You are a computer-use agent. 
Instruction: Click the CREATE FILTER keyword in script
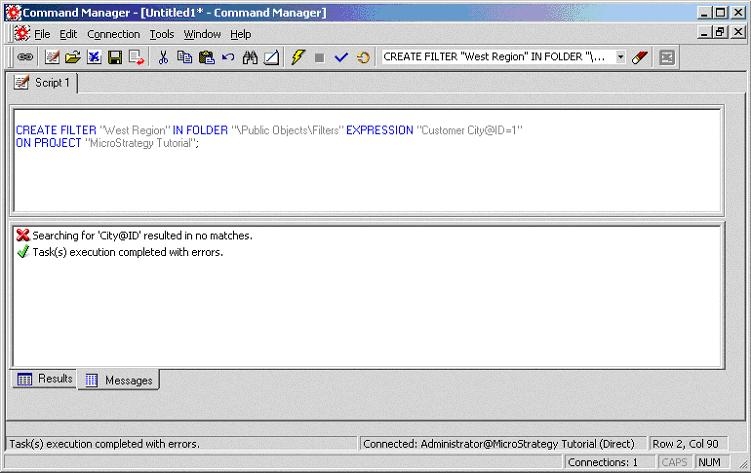pyautogui.click(x=56, y=130)
